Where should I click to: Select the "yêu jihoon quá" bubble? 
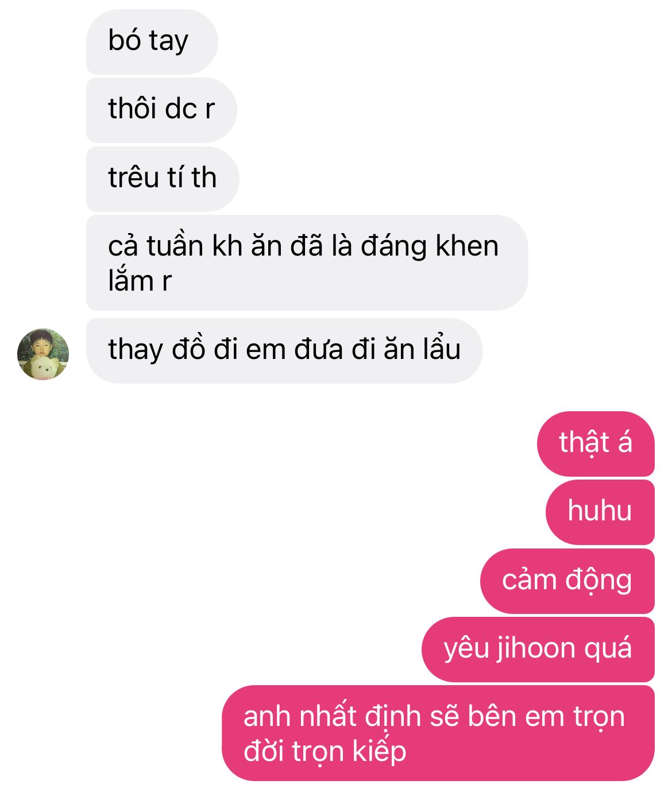pos(538,650)
